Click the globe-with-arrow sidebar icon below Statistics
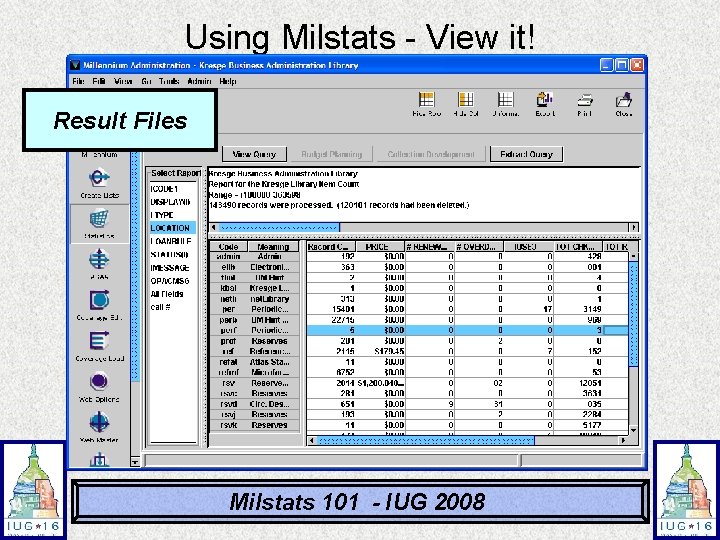720x540 pixels. point(99,264)
